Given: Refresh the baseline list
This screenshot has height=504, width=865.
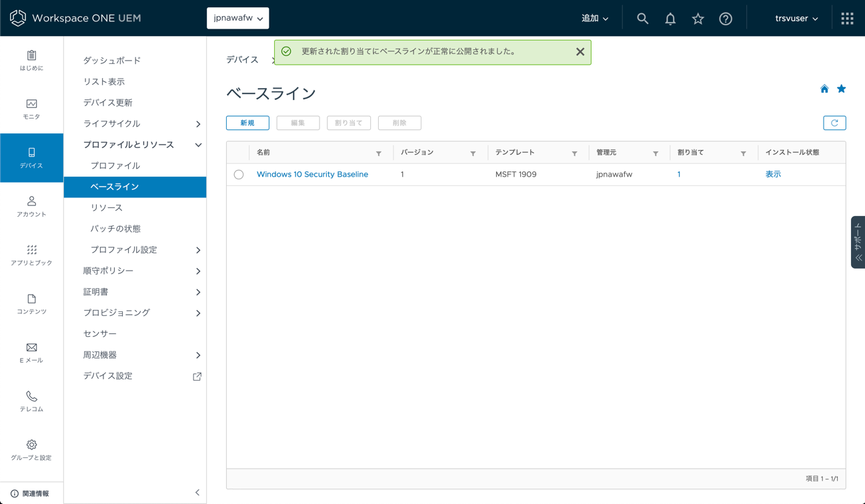Looking at the screenshot, I should (834, 123).
